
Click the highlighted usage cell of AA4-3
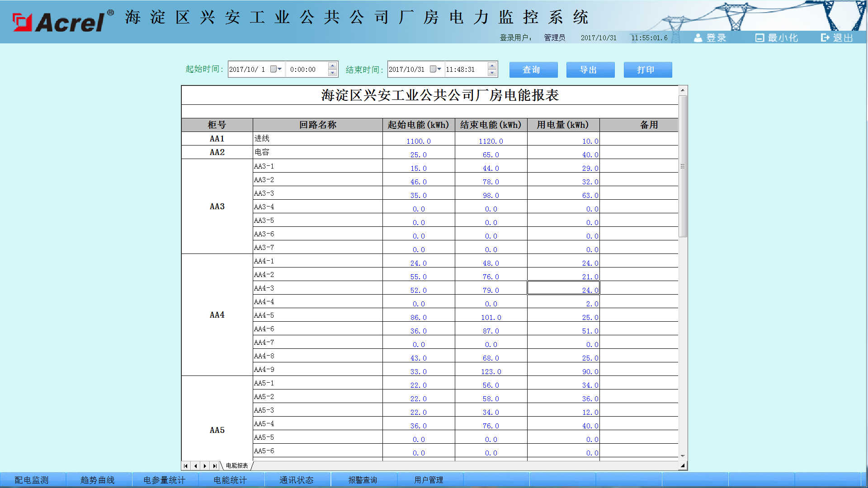click(563, 288)
